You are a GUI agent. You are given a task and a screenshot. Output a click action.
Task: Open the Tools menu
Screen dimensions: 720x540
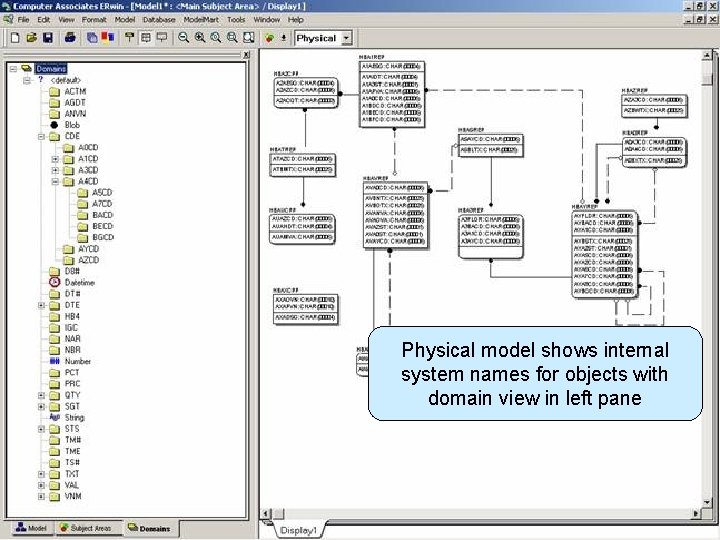click(236, 20)
